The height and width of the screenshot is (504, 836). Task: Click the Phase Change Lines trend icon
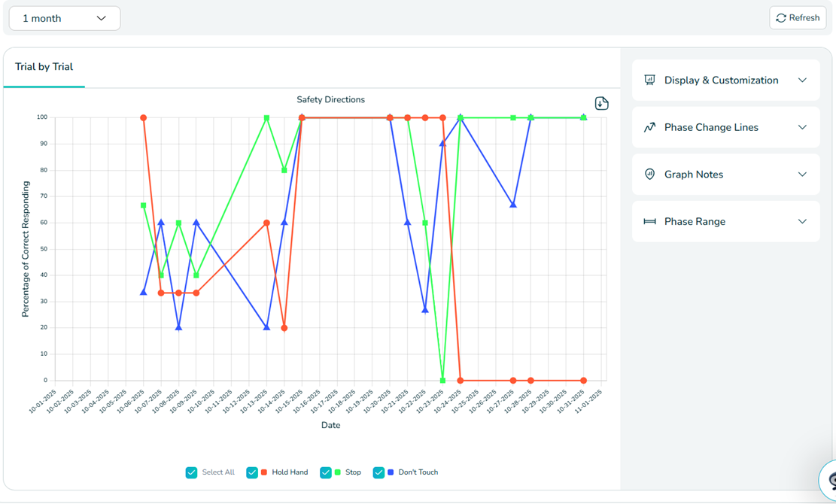click(x=649, y=128)
